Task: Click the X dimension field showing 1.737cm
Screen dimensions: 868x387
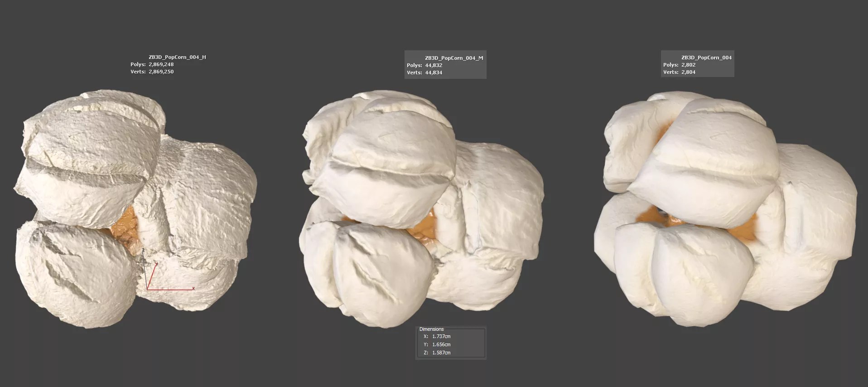Action: [x=441, y=336]
